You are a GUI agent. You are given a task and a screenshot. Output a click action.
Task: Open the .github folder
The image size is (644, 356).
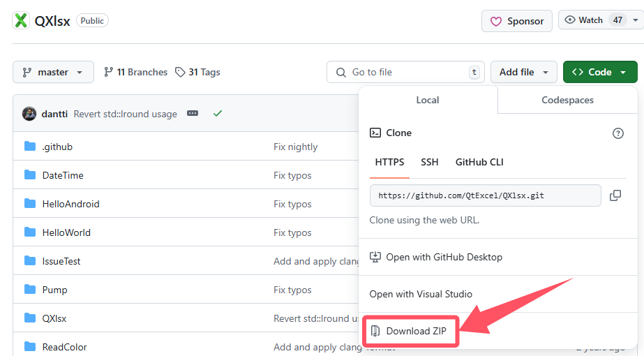coord(57,147)
